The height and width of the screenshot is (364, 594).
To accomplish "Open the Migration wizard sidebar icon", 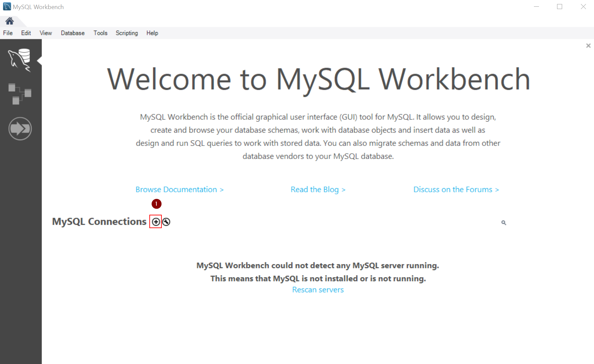I will click(20, 128).
